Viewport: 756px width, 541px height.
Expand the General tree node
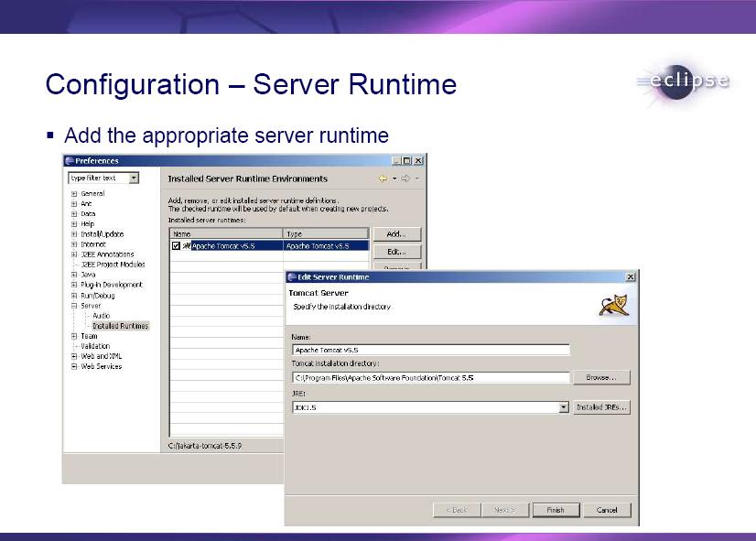74,194
